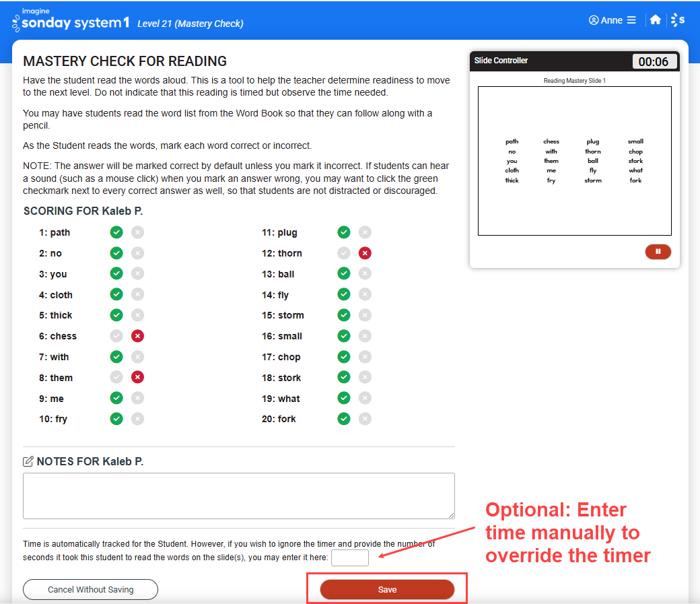The height and width of the screenshot is (604, 700).
Task: Mark word 2 no as incorrect
Action: click(137, 253)
